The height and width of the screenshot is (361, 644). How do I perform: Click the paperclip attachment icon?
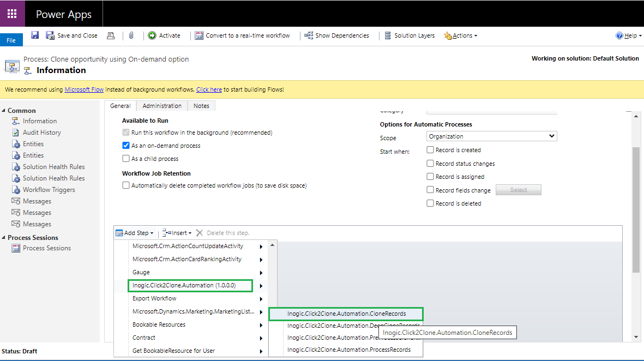pyautogui.click(x=131, y=35)
